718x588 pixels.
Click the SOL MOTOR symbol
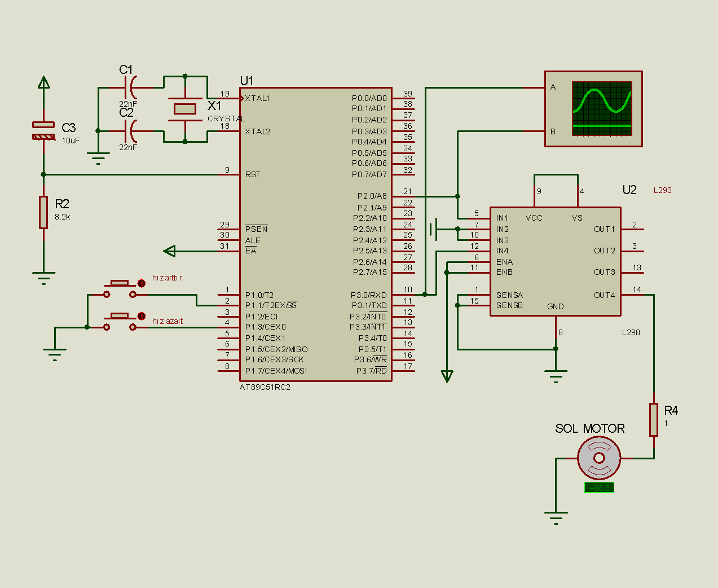(x=600, y=458)
